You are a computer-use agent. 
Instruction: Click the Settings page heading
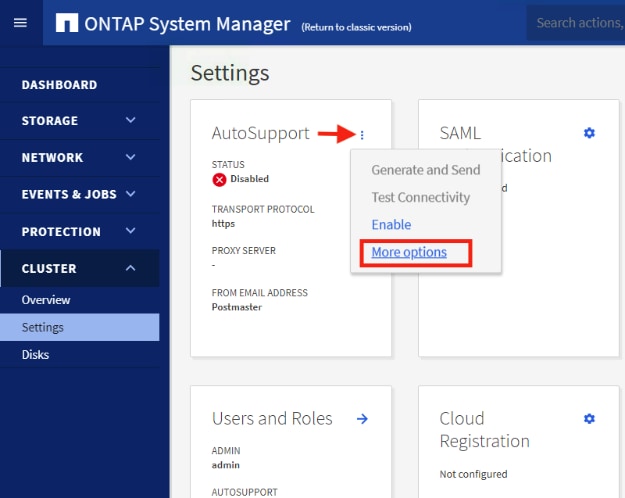click(230, 73)
